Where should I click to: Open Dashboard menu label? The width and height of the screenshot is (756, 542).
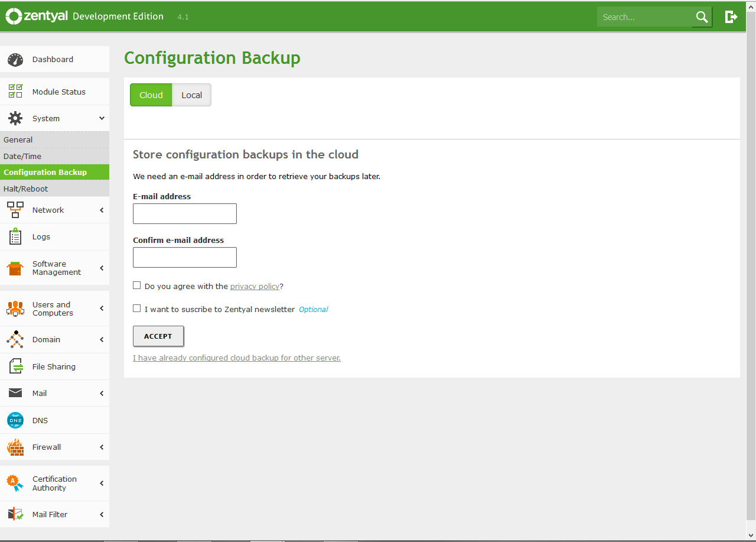[53, 59]
